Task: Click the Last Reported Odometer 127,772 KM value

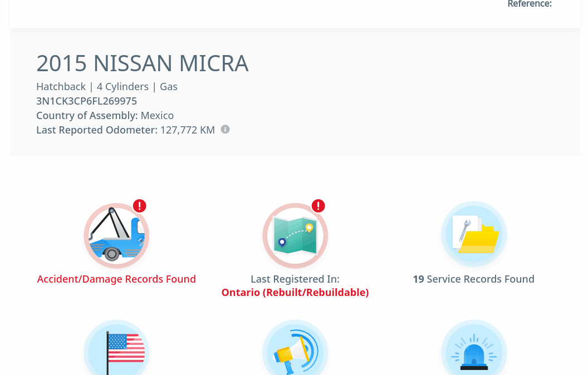Action: (188, 130)
